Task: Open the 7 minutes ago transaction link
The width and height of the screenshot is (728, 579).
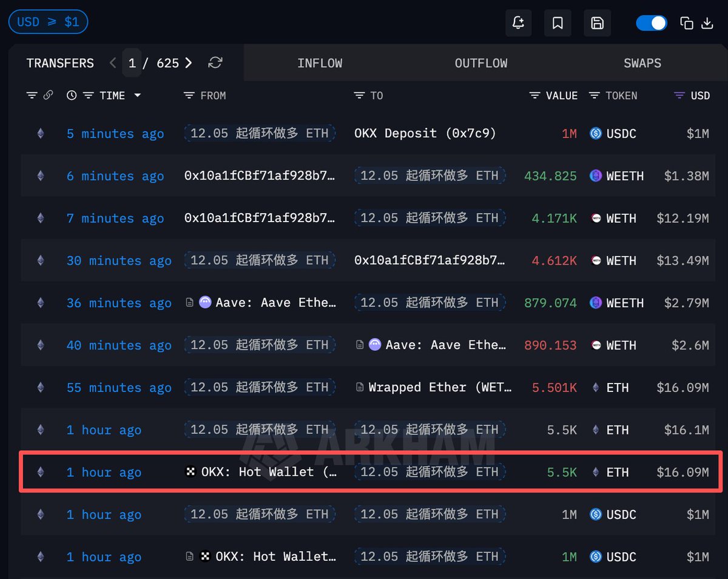Action: [x=115, y=218]
